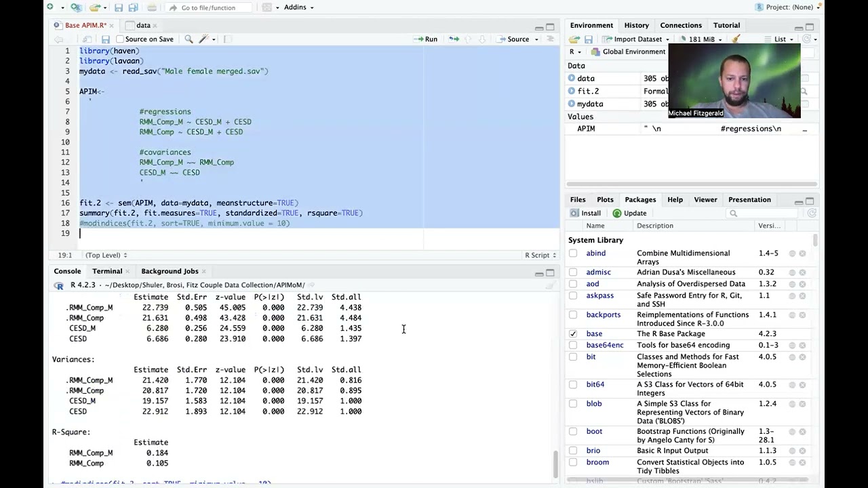The image size is (868, 488).
Task: Click the code tools magic wand icon
Action: [x=203, y=39]
